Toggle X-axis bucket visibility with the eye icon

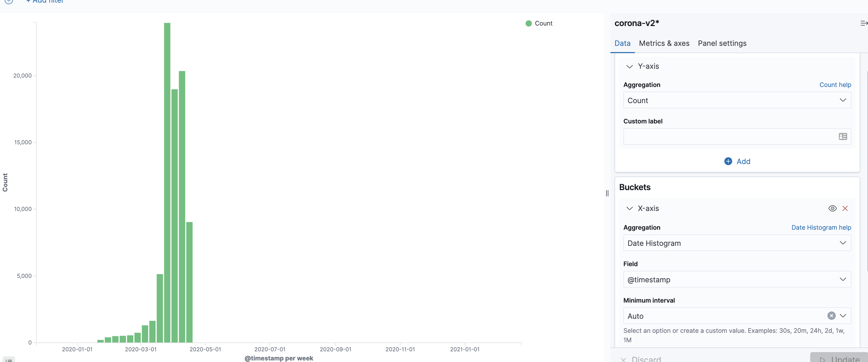[x=833, y=208]
